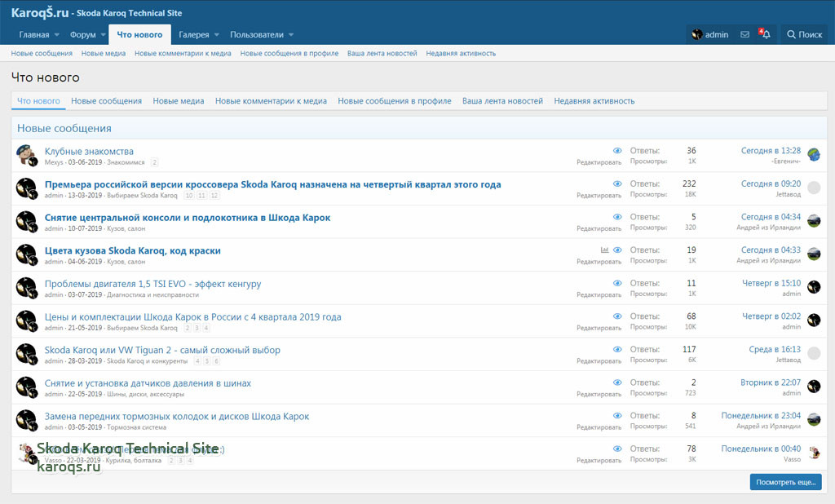The width and height of the screenshot is (835, 504).
Task: Toggle watch eye icon for Проблемы двигателя thread
Action: (617, 283)
